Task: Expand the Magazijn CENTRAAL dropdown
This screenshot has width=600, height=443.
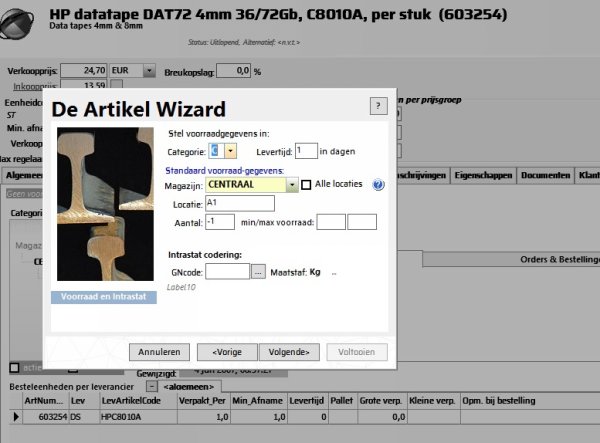Action: coord(292,185)
